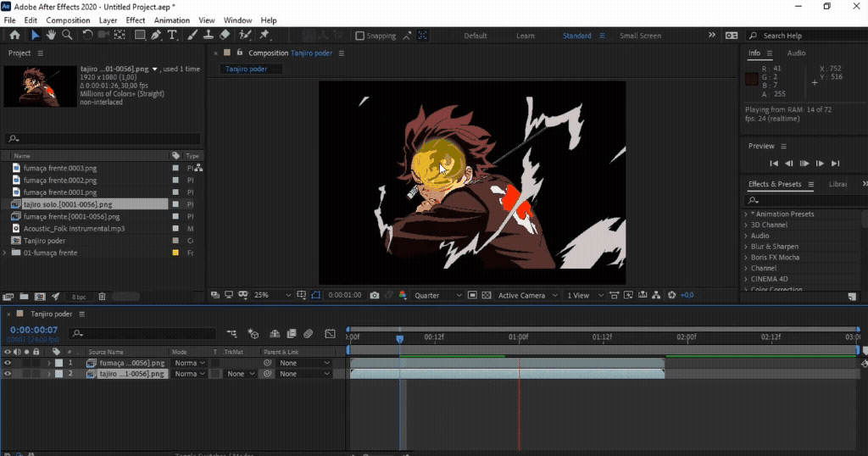Screen dimensions: 868x456
Task: Select the Rectangle shape tool
Action: [140, 36]
